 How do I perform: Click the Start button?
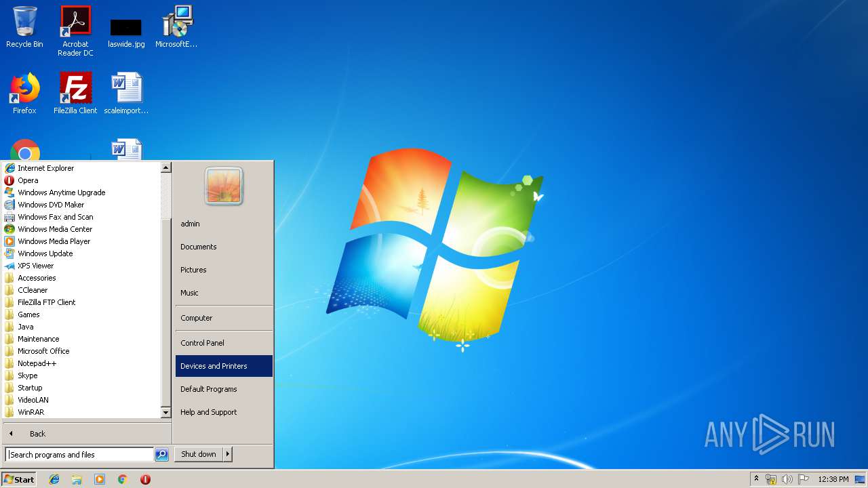point(19,479)
